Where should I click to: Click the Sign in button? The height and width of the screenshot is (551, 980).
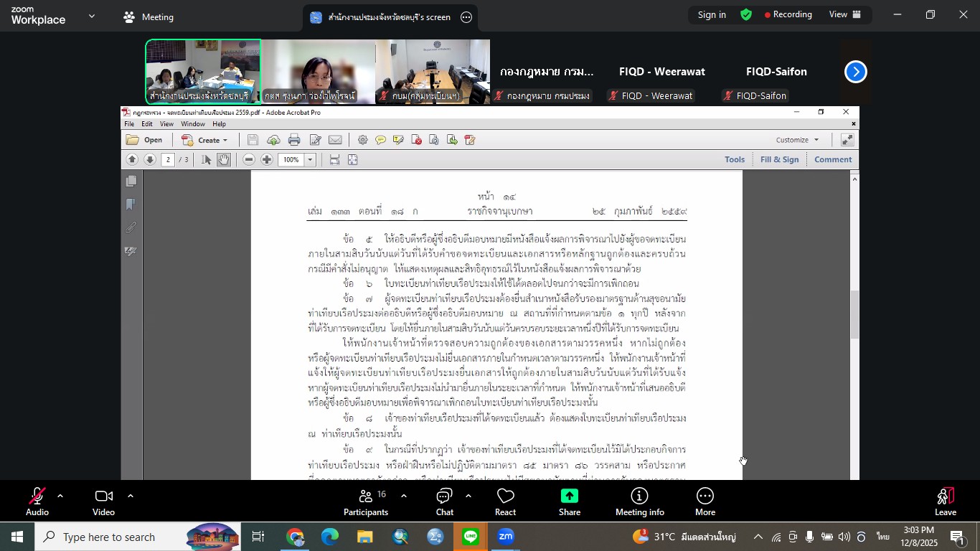[712, 14]
